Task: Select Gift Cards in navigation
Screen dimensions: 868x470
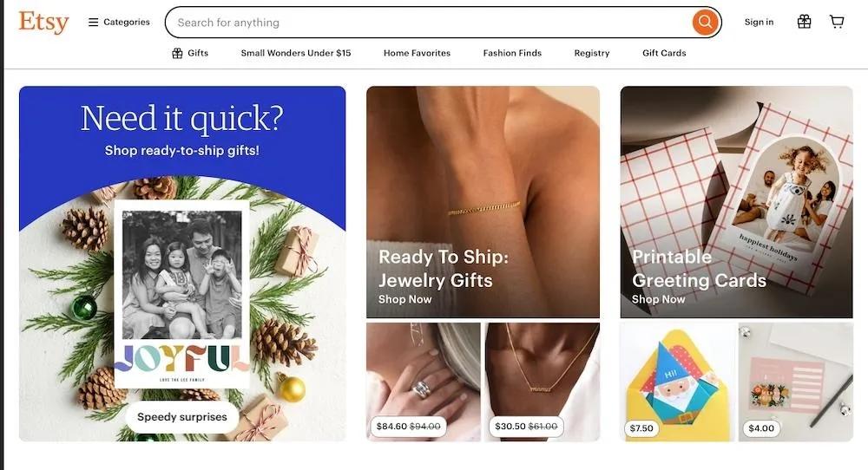Action: point(664,53)
